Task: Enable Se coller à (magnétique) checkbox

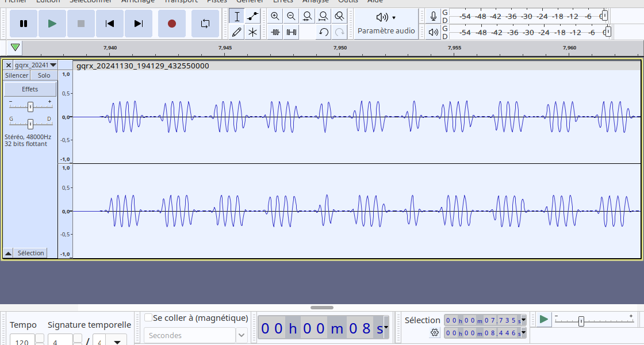Action: 148,317
